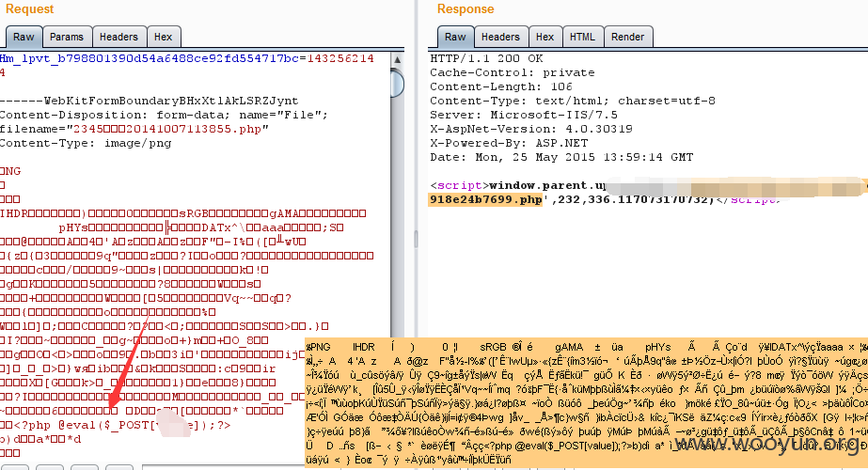The height and width of the screenshot is (470, 868).
Task: Click the WebKitFormBoundaryBHxXtlAkLSRZJynt line
Action: [x=149, y=101]
